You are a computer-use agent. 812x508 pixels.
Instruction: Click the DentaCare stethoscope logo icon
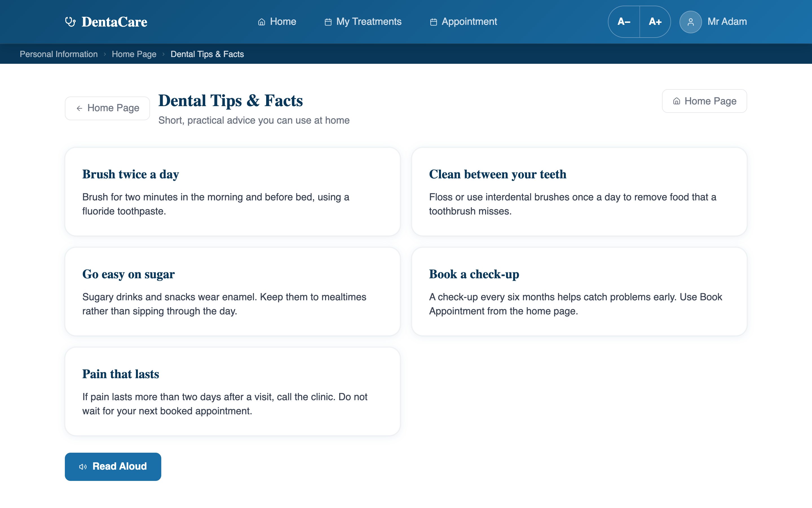pyautogui.click(x=70, y=22)
